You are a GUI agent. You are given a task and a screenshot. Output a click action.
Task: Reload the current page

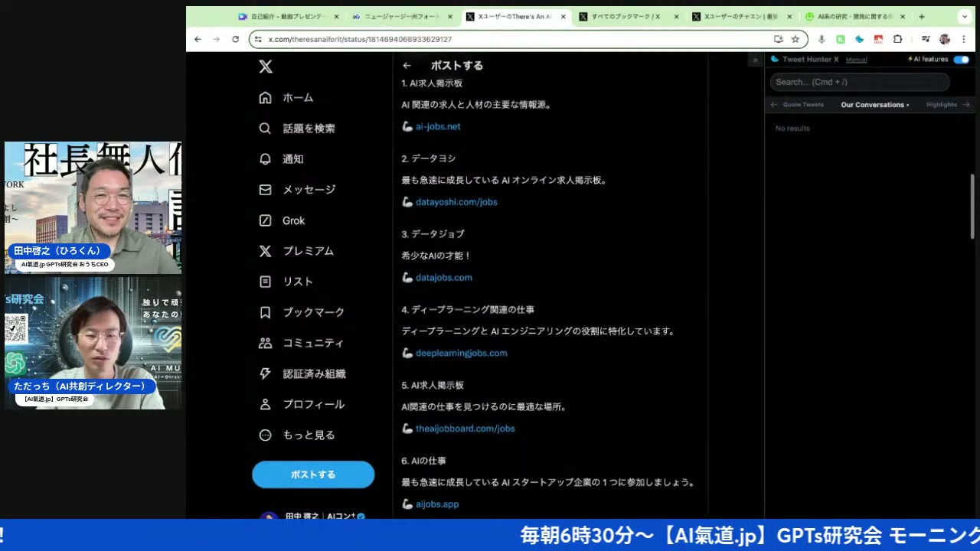(x=235, y=39)
